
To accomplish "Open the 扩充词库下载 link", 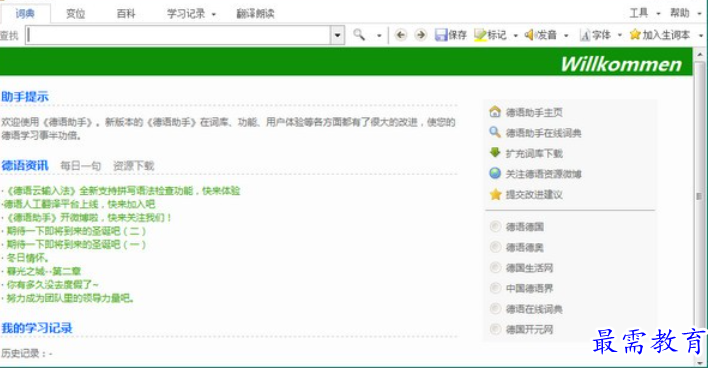I will 534,153.
